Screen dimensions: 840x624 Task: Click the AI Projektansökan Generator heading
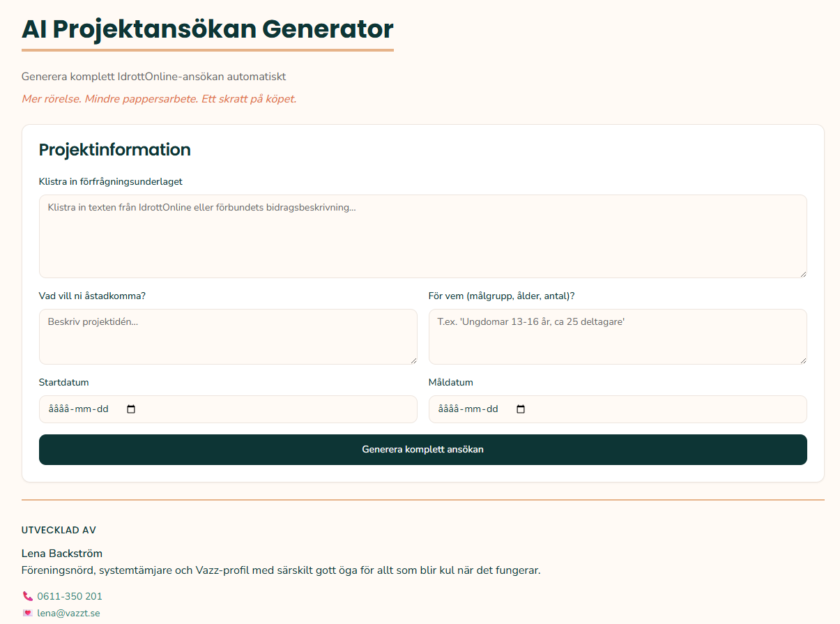[208, 29]
